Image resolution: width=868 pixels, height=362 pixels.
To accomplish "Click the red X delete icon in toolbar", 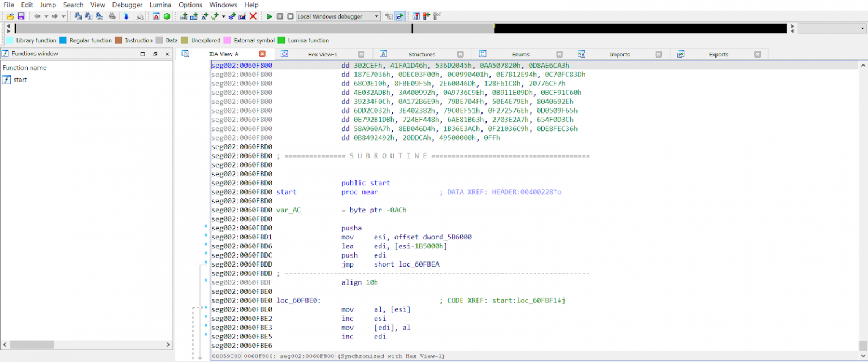I will [x=253, y=16].
